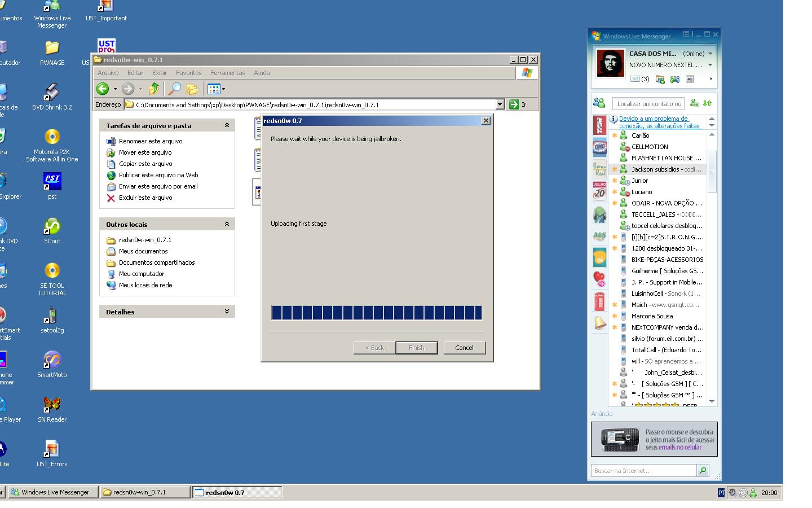Viewport: 812px width, 508px height.
Task: Open the Back button history dropdown arrow
Action: coord(115,89)
